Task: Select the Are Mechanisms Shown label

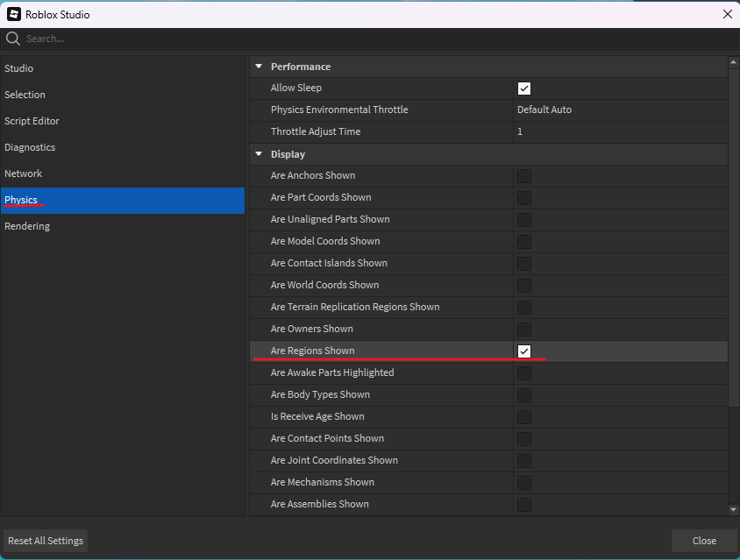Action: click(x=323, y=482)
